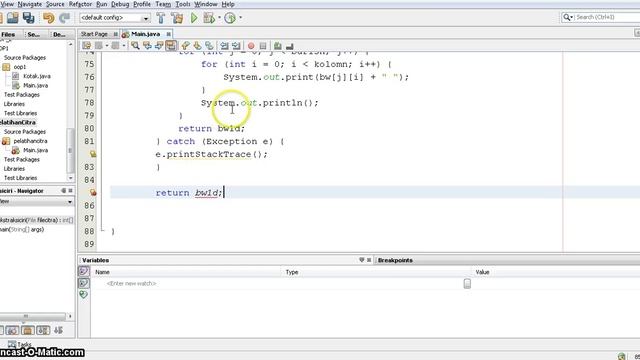Open the Tools menu
Image resolution: width=640 pixels, height=360 pixels.
pos(183,4)
